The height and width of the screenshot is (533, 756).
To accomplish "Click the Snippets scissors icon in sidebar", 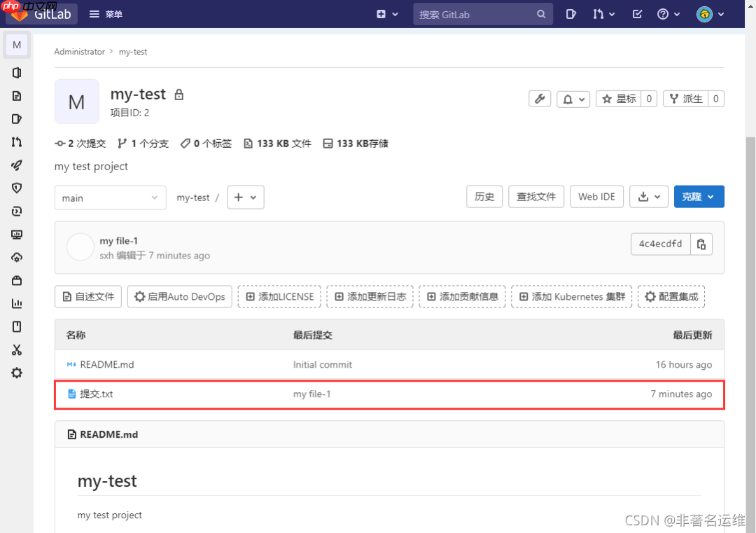I will coord(16,349).
